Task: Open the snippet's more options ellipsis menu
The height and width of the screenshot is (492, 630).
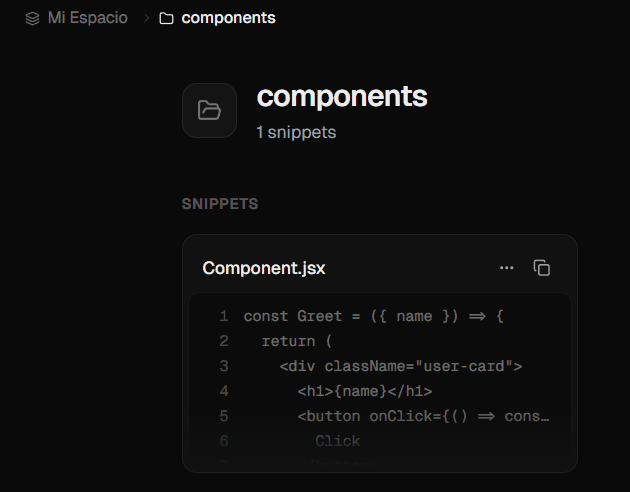Action: 507,268
